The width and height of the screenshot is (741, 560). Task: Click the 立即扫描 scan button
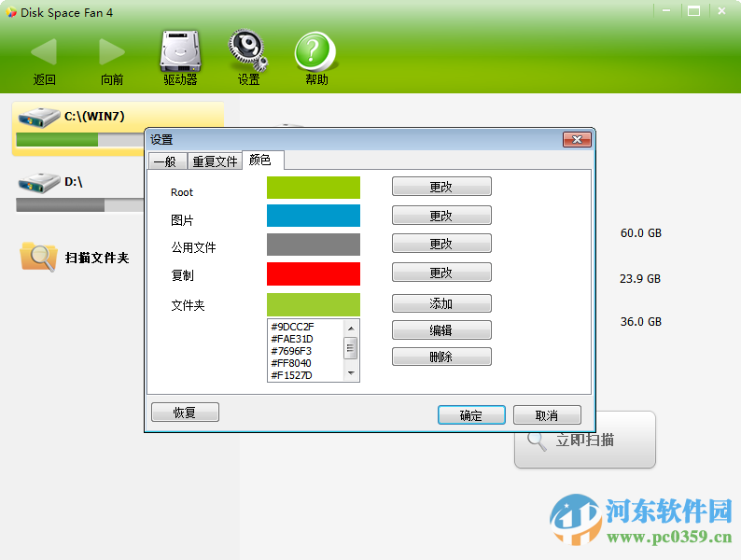click(x=585, y=440)
